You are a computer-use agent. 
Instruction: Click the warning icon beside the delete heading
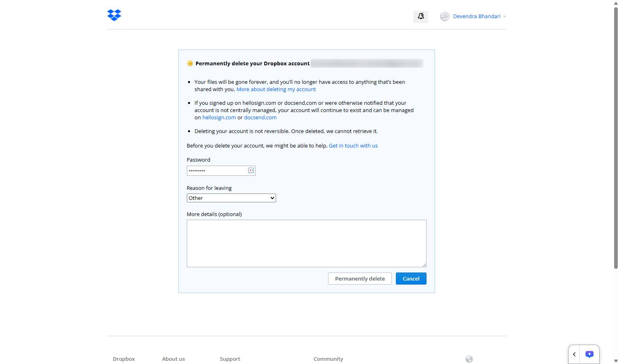pyautogui.click(x=190, y=63)
